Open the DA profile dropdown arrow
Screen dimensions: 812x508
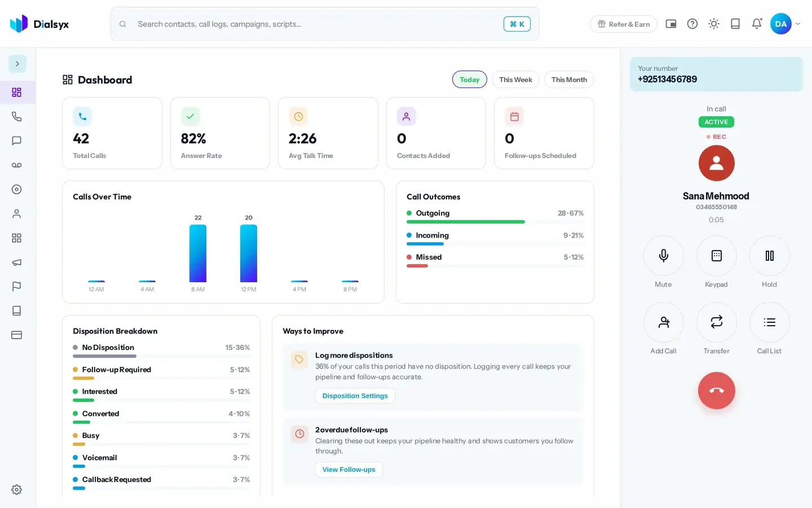click(798, 24)
